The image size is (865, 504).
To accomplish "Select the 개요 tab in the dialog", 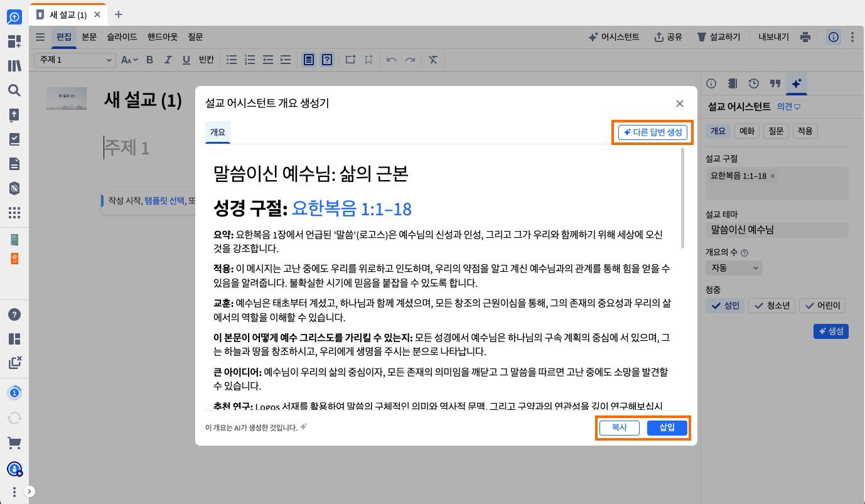I will click(x=218, y=132).
